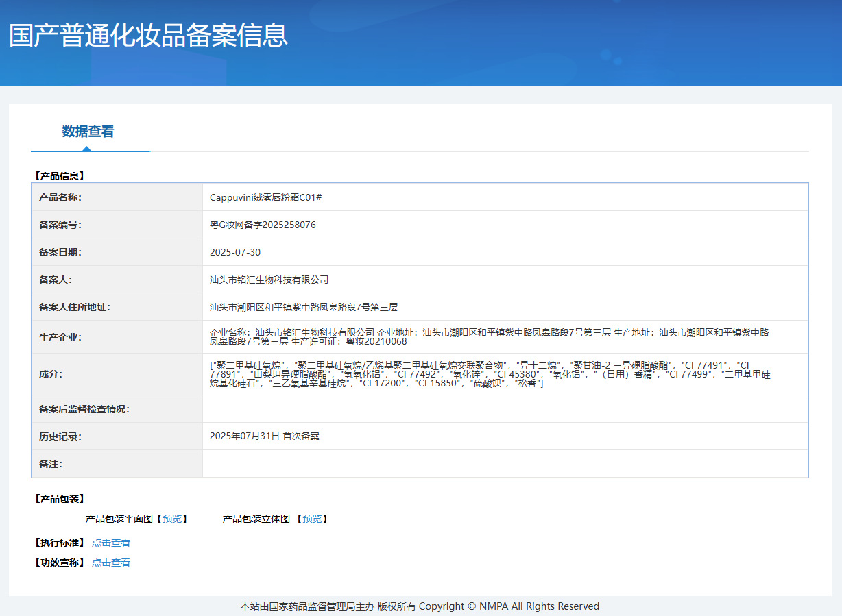
Task: Open 点击查看 next to 功效宣称
Action: 111,563
